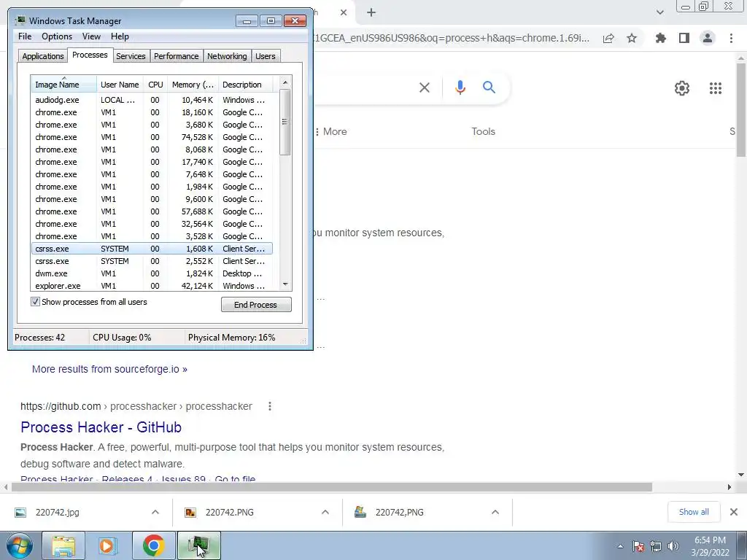Click process list scroll down arrow
The width and height of the screenshot is (747, 560).
pos(285,284)
